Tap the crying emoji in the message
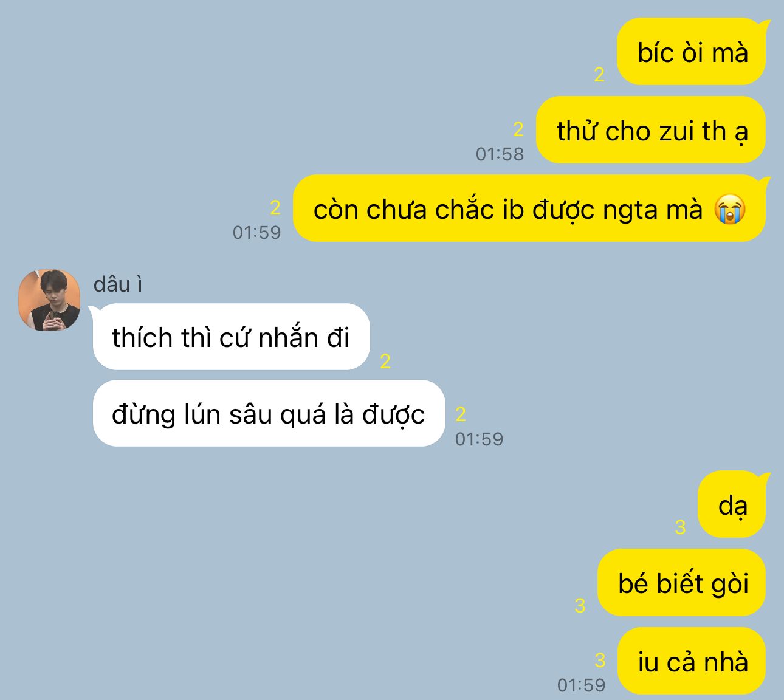 (730, 210)
